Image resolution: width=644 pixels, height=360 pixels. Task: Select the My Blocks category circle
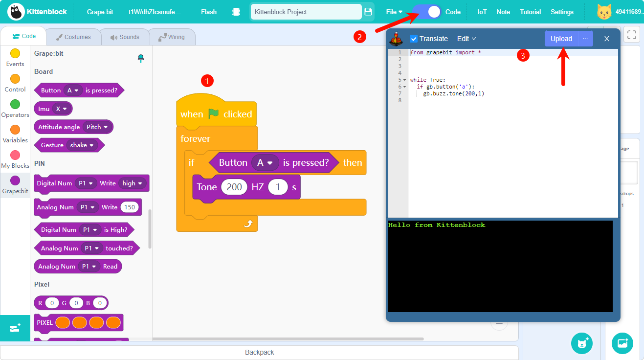15,155
